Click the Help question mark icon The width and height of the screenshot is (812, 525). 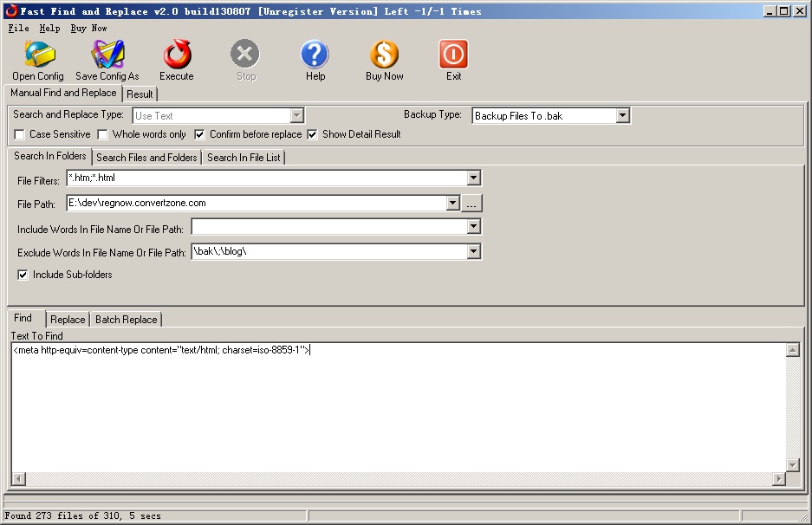[315, 55]
